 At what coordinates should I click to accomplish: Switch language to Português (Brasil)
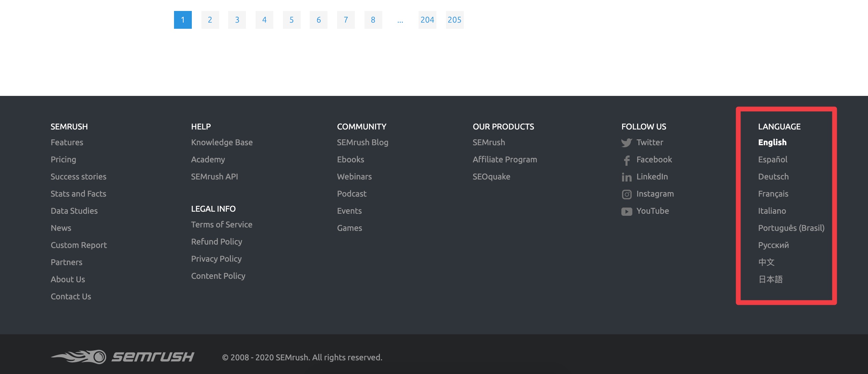coord(791,228)
